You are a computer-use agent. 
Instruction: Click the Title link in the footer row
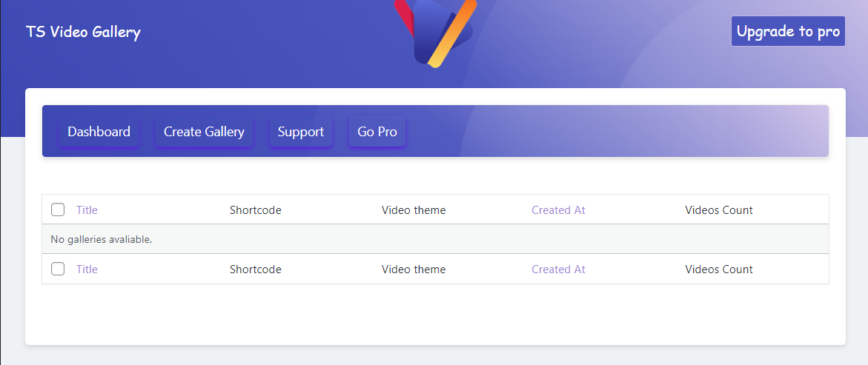tap(87, 269)
